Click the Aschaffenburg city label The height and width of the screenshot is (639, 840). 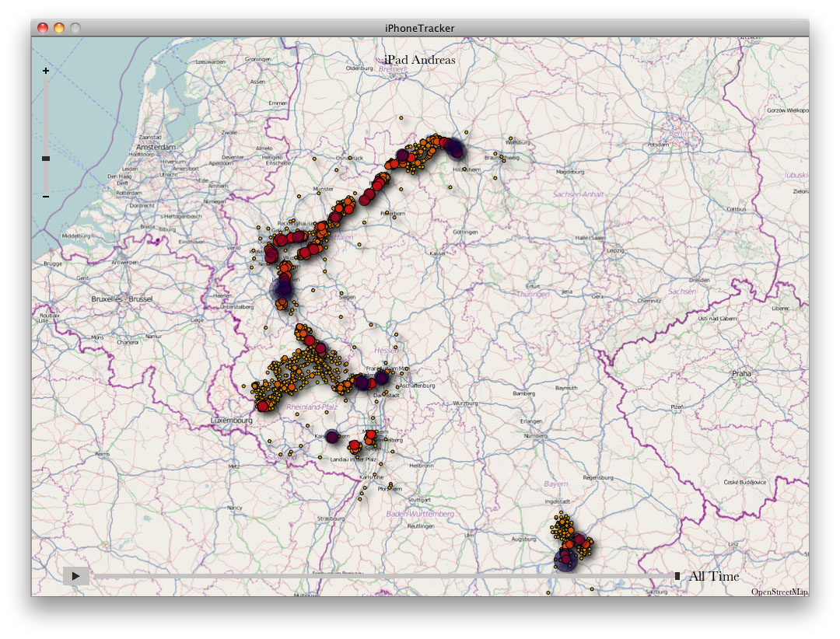[417, 386]
